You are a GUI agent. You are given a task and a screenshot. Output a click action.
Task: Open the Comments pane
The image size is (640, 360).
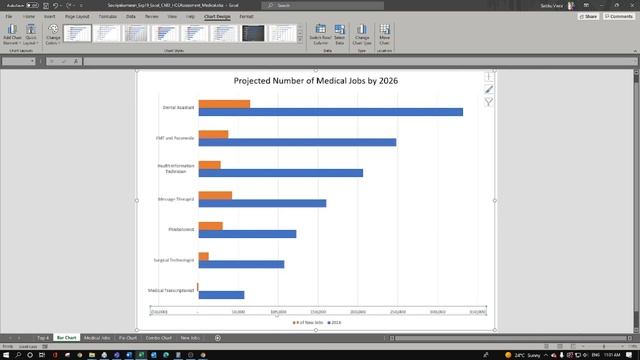click(619, 17)
